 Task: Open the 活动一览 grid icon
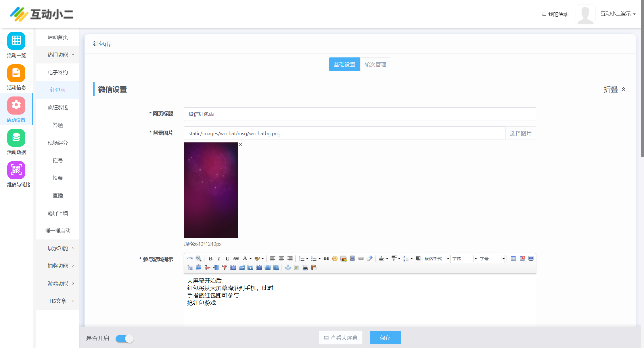16,41
